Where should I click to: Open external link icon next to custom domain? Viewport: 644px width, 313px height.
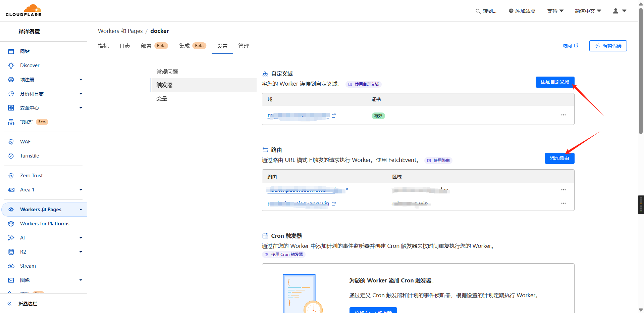click(334, 116)
